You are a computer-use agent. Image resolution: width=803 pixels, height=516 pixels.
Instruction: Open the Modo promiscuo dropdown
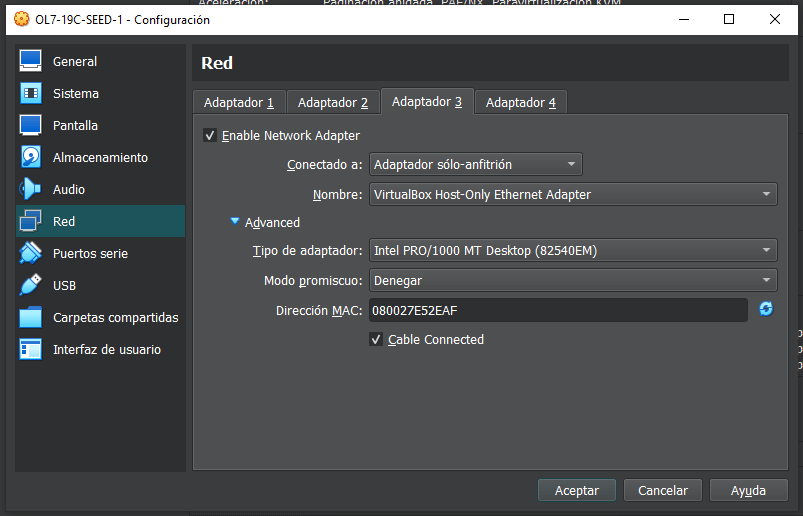coord(573,281)
